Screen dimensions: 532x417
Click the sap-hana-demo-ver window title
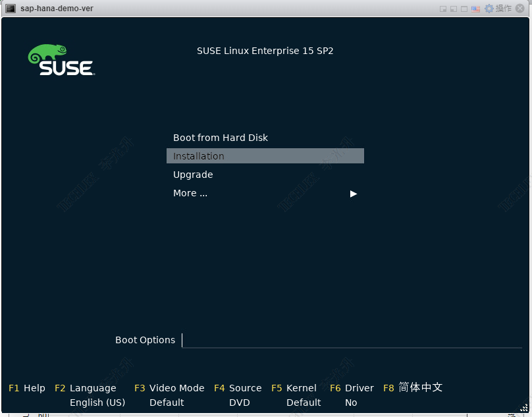[x=57, y=9]
